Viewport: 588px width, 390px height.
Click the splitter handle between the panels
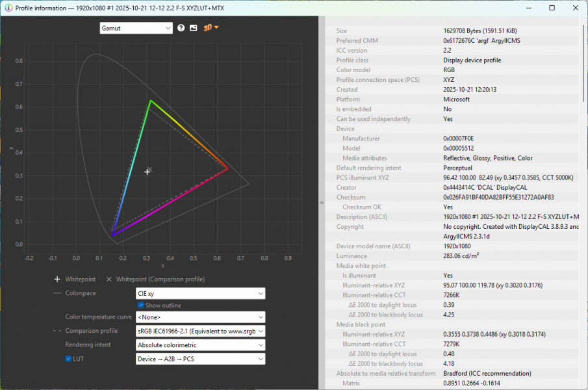click(x=322, y=203)
